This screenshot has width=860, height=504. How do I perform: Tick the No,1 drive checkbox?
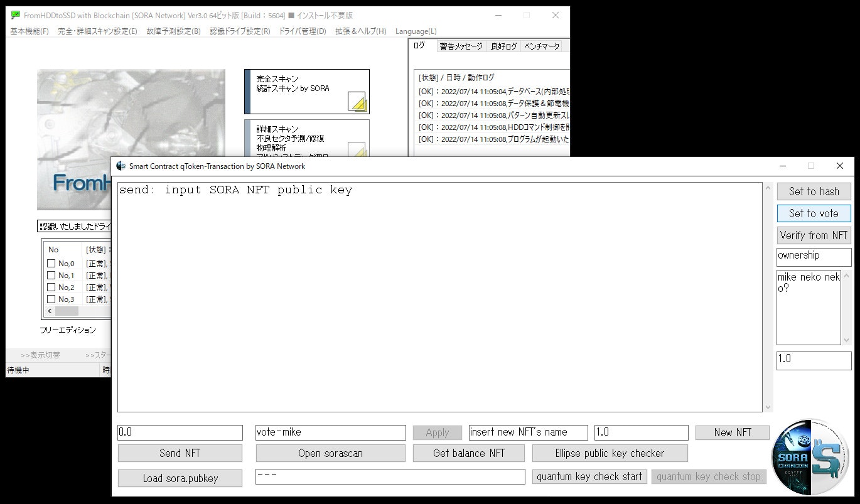coord(51,276)
